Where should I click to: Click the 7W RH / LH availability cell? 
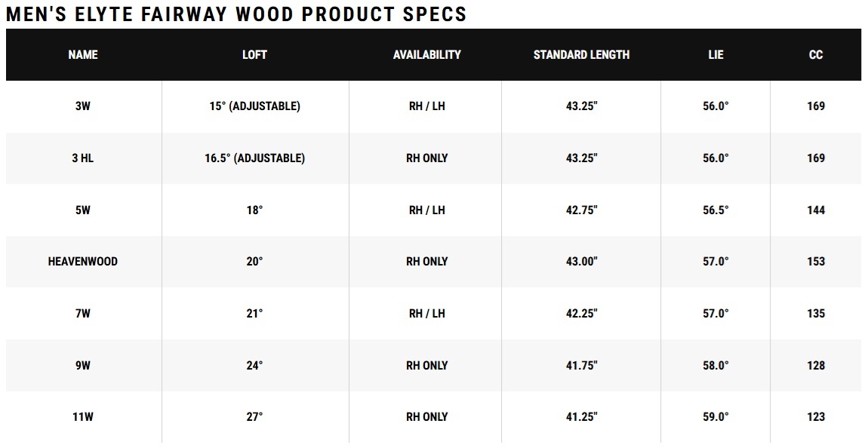pos(426,314)
